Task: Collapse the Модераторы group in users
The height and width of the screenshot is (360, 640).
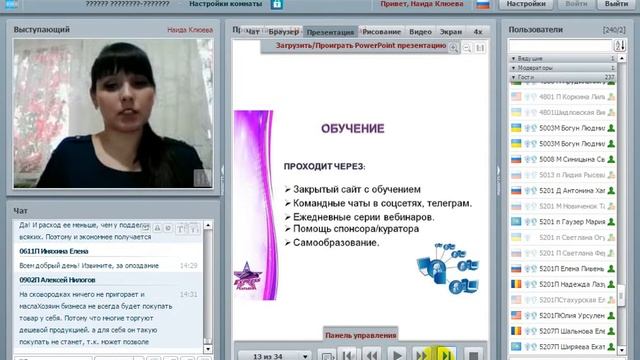Action: point(513,68)
